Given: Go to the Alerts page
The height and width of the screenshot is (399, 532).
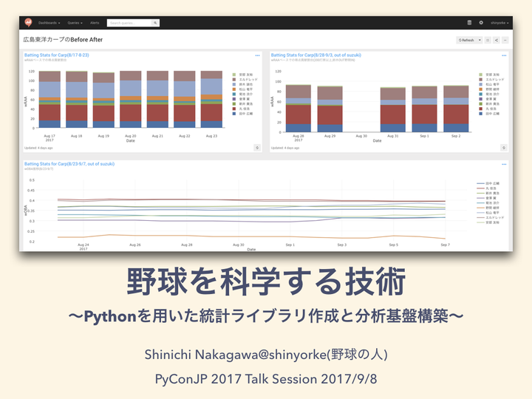Looking at the screenshot, I should pyautogui.click(x=95, y=23).
